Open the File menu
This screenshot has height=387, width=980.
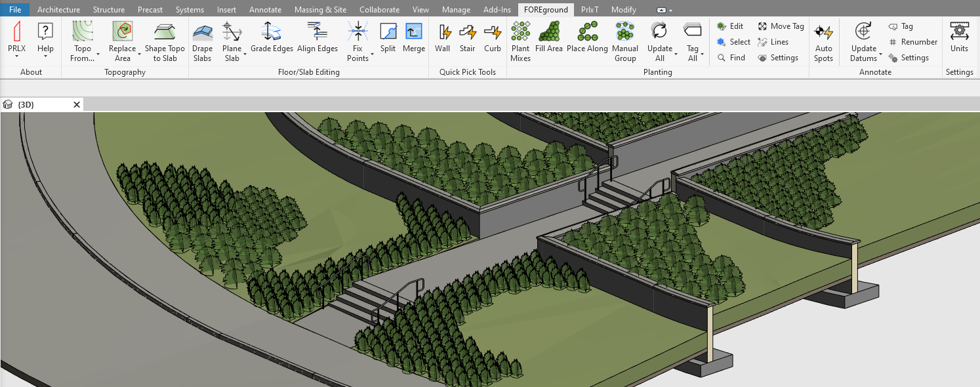[15, 10]
